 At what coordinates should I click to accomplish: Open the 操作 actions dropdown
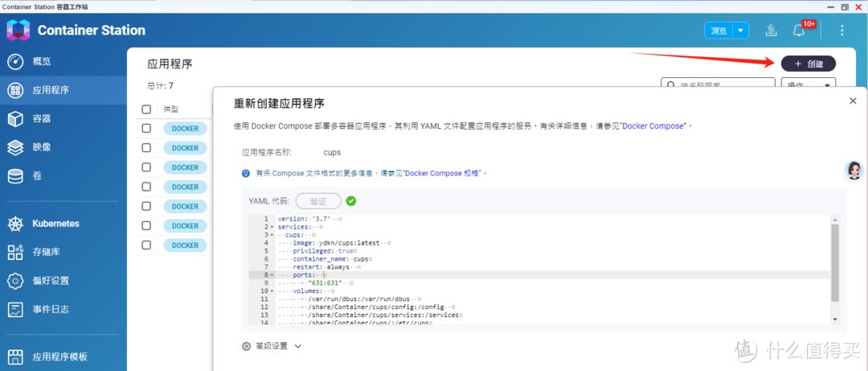(809, 85)
